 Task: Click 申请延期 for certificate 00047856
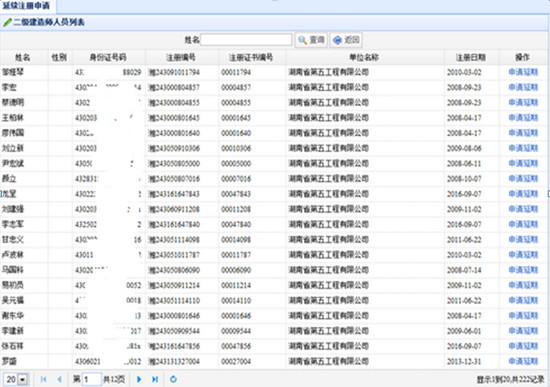(x=523, y=346)
